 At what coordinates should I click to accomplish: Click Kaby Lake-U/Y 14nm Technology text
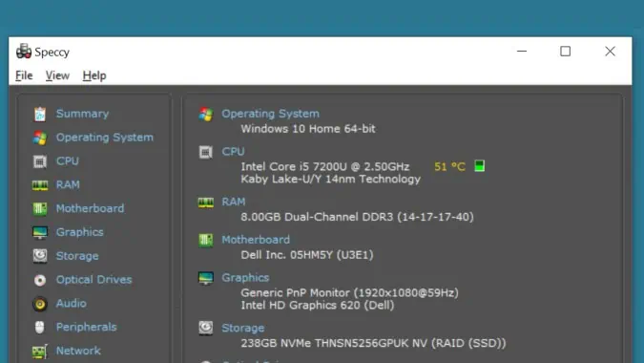tap(331, 180)
